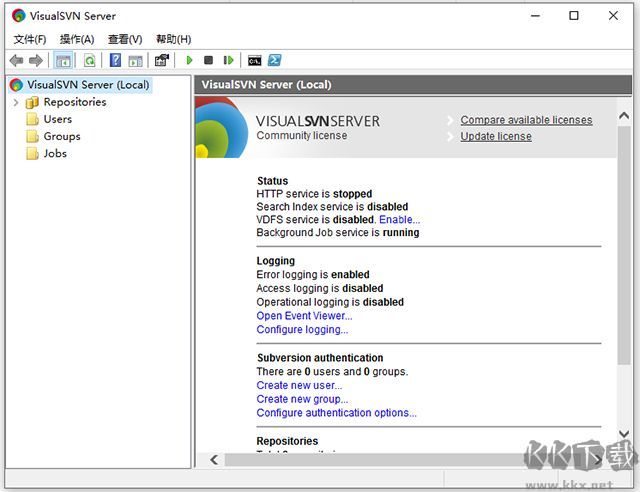Click the vertical scrollbar thumb

pos(624,245)
